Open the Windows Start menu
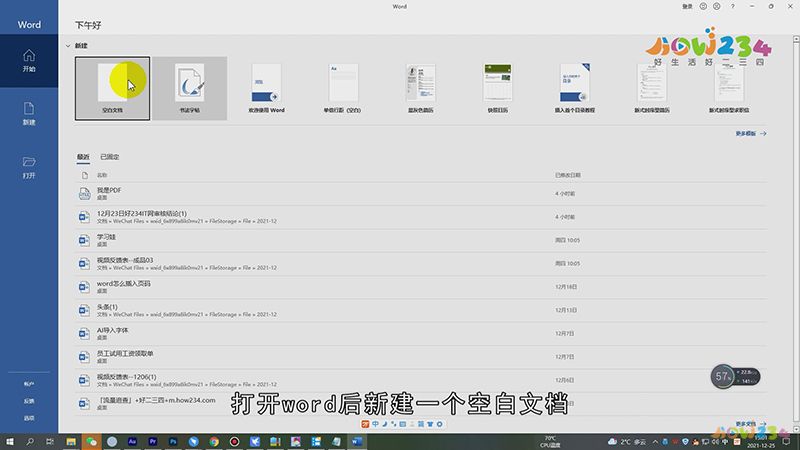 (x=10, y=442)
